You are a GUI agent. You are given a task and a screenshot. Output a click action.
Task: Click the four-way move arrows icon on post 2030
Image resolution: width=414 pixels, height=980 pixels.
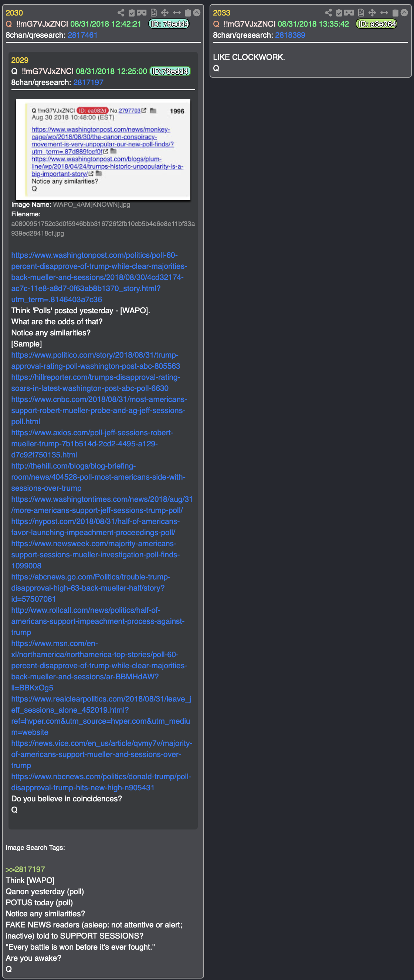(164, 13)
